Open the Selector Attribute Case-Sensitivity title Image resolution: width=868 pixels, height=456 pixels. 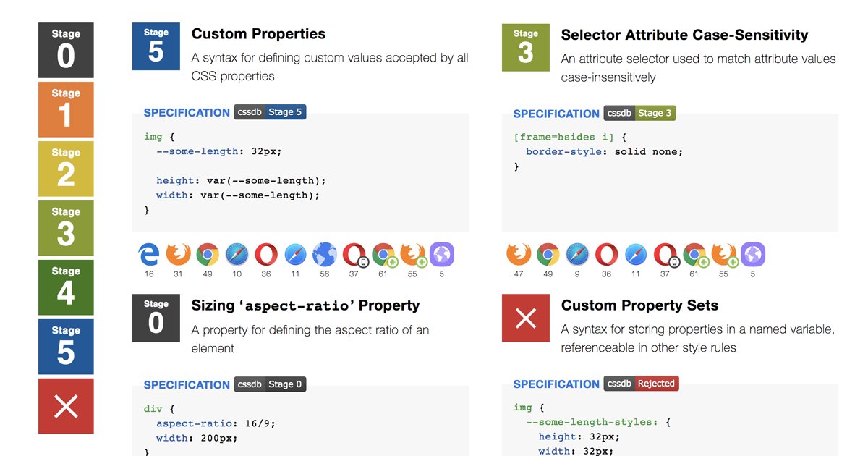pos(684,35)
